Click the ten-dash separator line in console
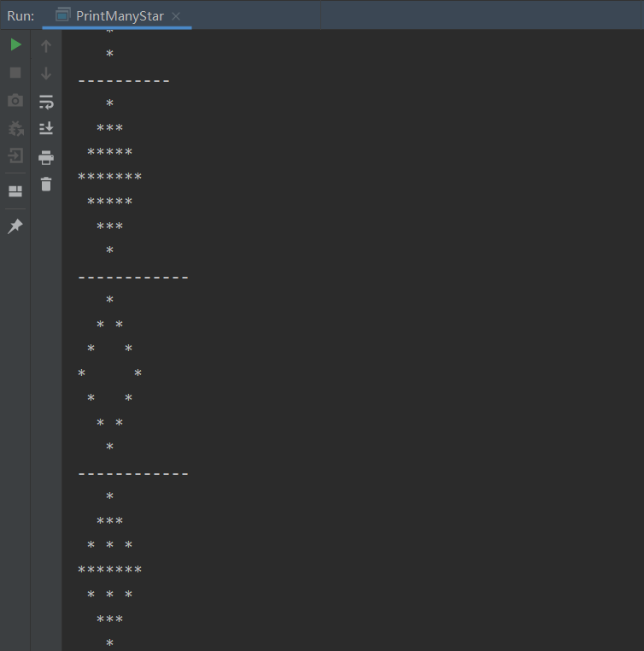 coord(124,81)
